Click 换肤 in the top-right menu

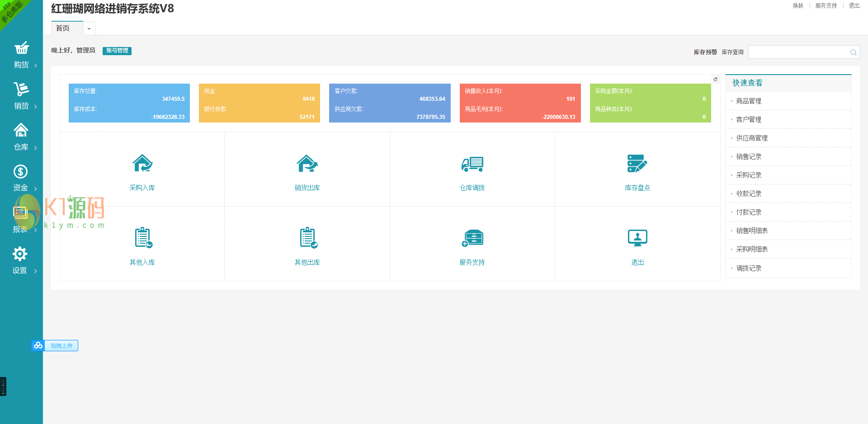pyautogui.click(x=798, y=6)
